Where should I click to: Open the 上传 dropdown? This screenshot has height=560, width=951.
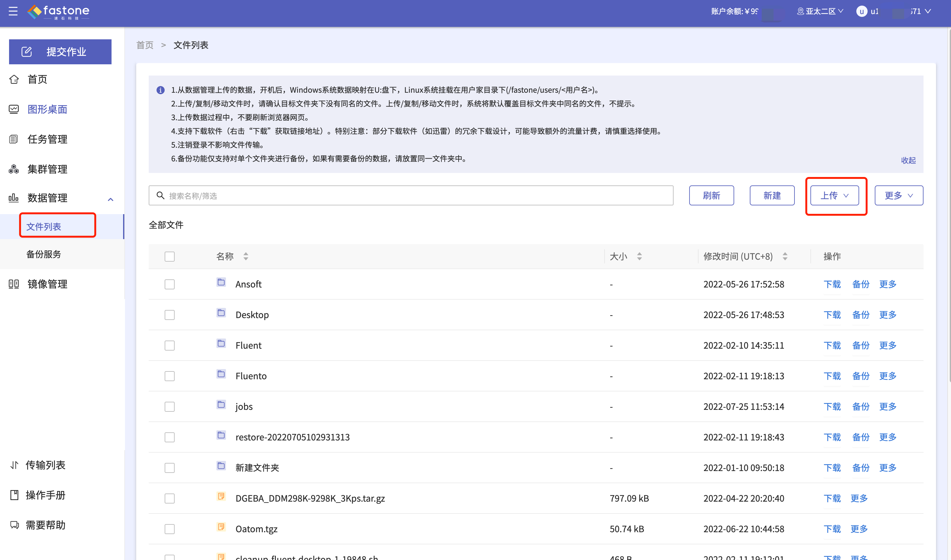834,195
